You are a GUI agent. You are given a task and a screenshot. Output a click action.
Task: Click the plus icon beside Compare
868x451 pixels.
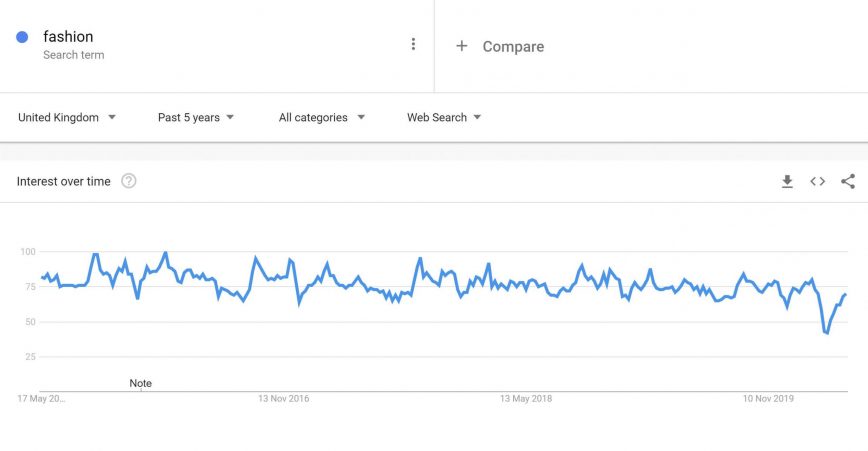coord(461,46)
